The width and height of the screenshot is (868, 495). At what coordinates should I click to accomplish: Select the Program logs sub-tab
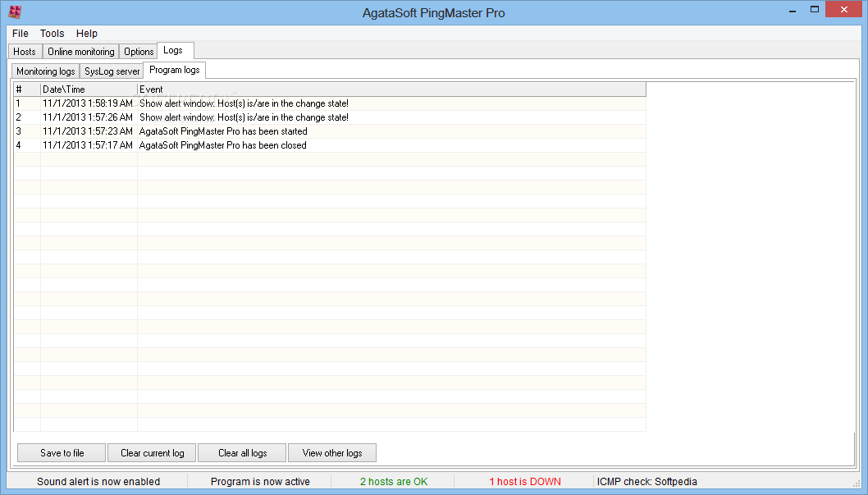coord(175,70)
